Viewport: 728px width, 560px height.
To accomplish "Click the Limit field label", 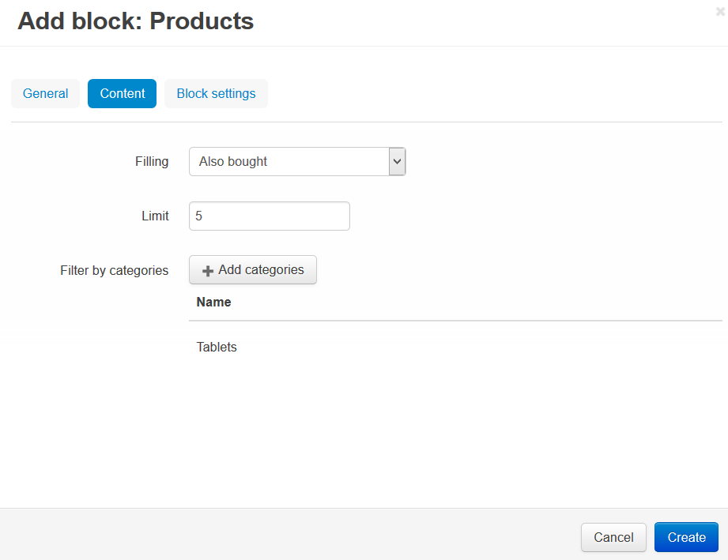I will tap(155, 216).
